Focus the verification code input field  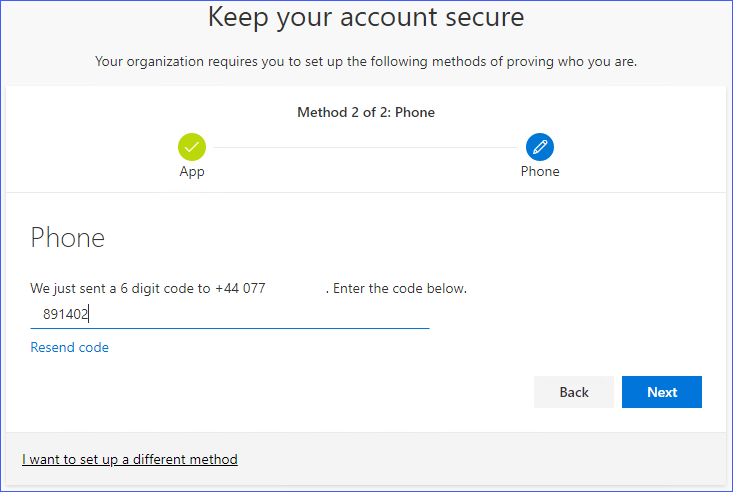click(250, 314)
